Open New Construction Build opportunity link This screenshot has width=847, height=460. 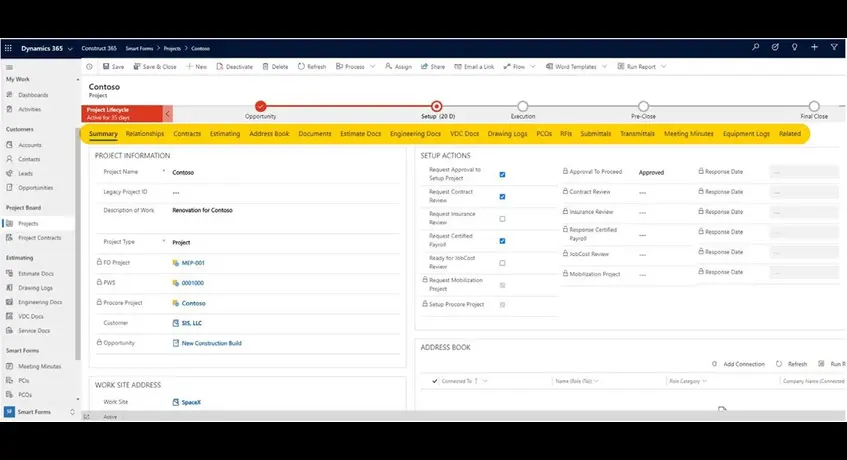point(211,343)
